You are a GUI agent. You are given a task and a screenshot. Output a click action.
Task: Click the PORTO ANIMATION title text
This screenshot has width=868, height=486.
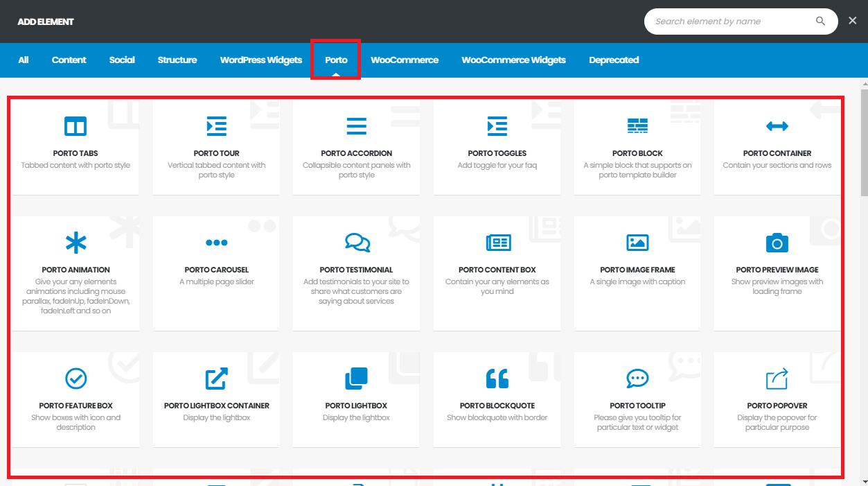[x=76, y=270]
